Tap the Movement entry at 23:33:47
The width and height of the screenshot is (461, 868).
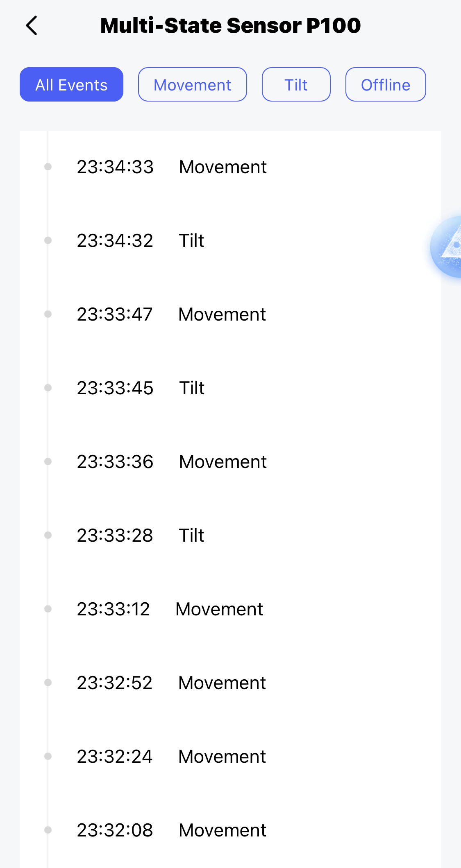click(171, 314)
